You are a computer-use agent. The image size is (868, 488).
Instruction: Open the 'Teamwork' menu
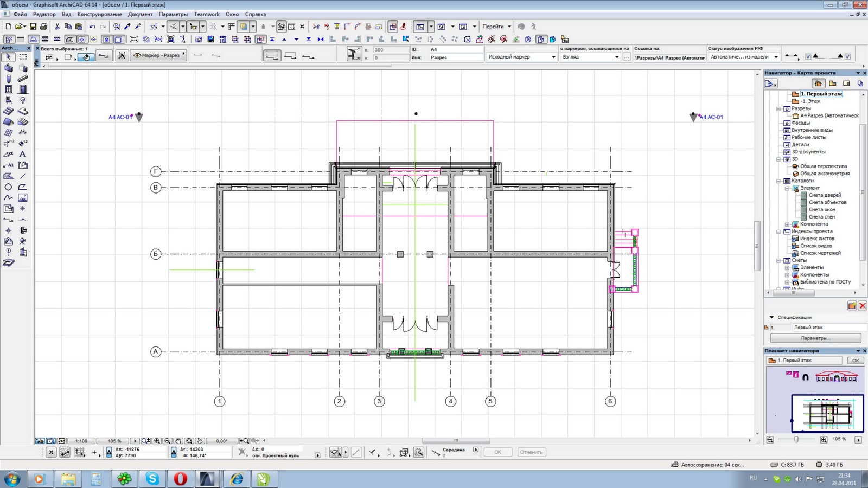207,14
